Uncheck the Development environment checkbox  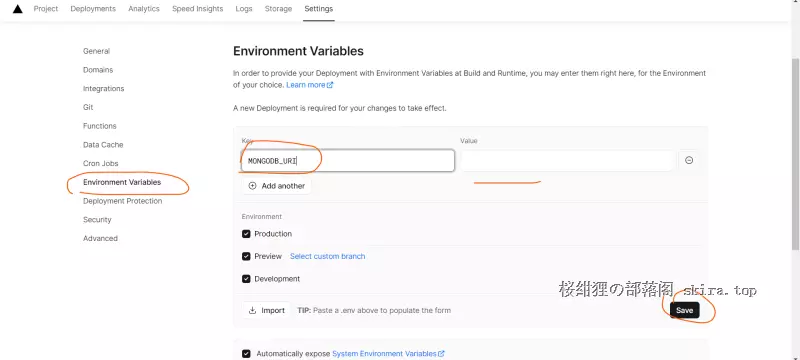246,279
